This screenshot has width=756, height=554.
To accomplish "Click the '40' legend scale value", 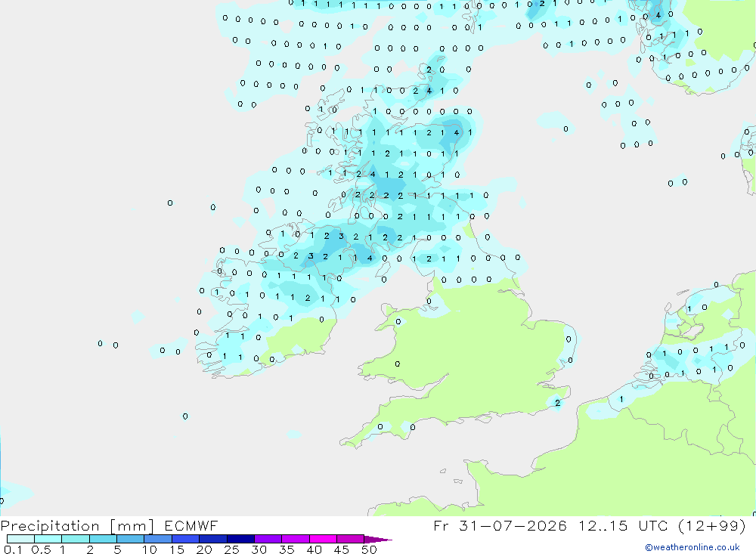I will (x=314, y=549).
